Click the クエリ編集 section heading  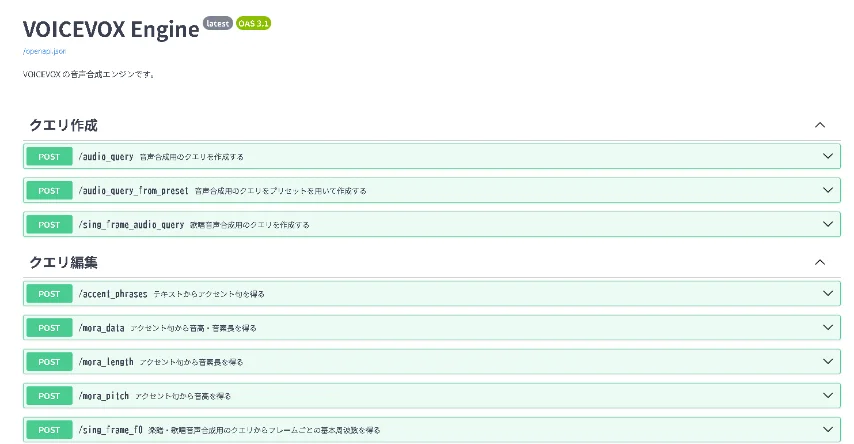click(63, 263)
